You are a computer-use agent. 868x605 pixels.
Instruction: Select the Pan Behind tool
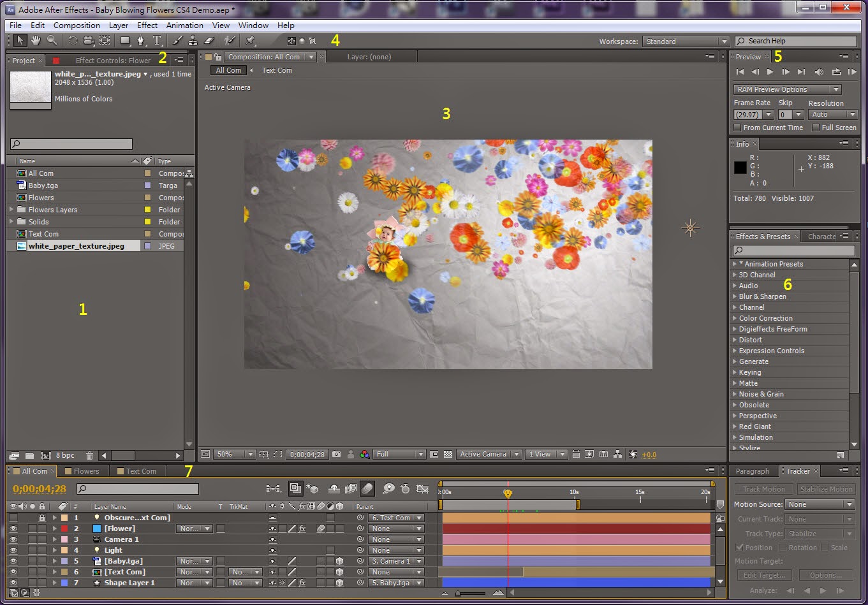(104, 40)
